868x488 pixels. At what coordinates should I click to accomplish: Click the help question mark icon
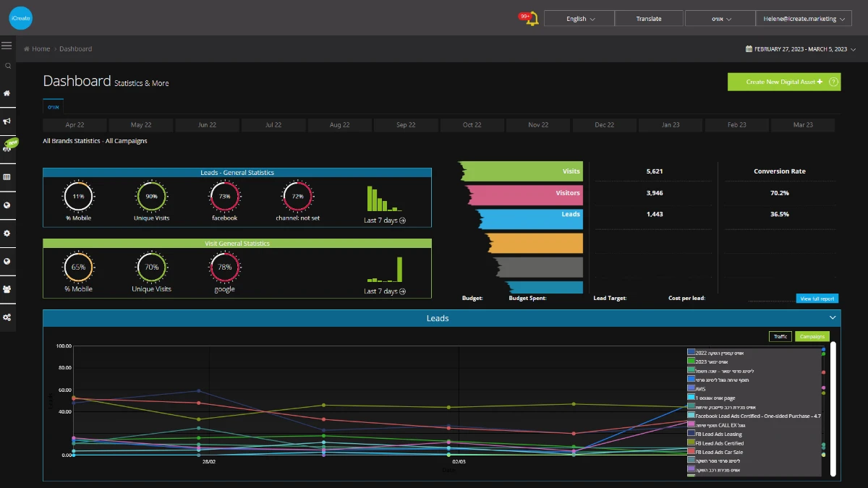coord(834,82)
